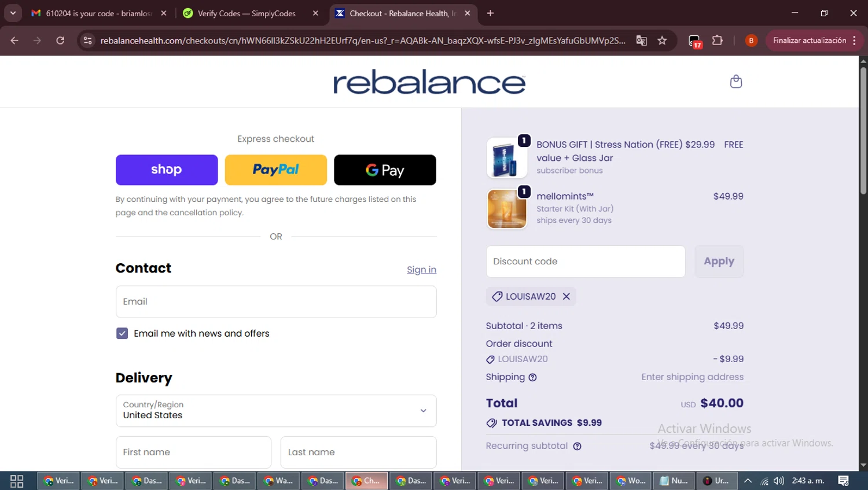Image resolution: width=868 pixels, height=490 pixels.
Task: Open the Windows notification center icon
Action: [x=843, y=481]
